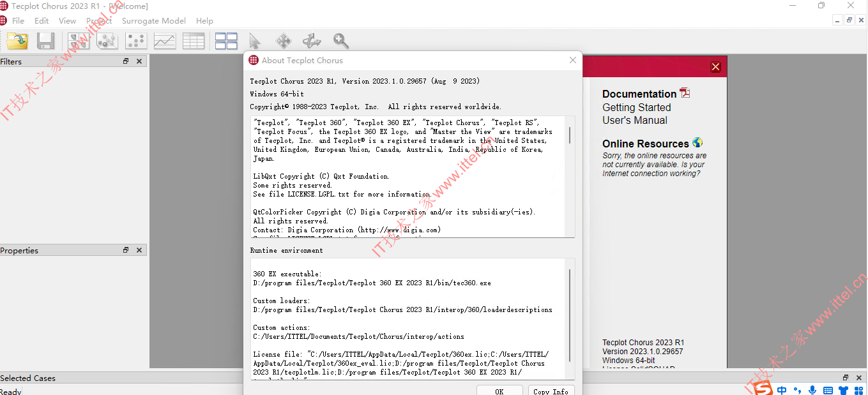868x395 pixels.
Task: Open the Sogou soft keyboard icon
Action: [x=828, y=390]
